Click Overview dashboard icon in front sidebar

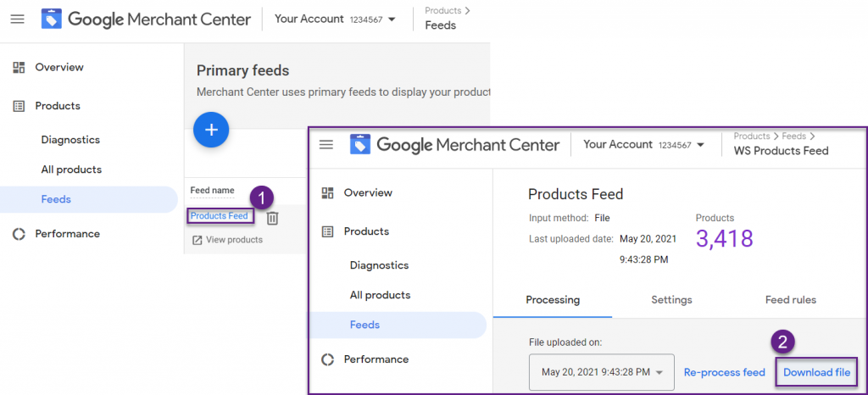pyautogui.click(x=328, y=193)
